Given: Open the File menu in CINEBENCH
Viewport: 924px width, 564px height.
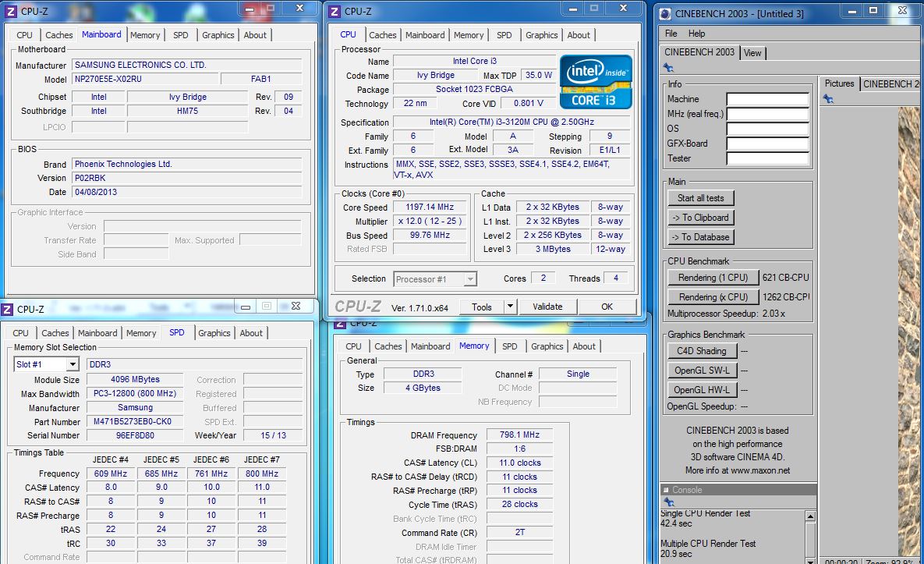Looking at the screenshot, I should pos(671,34).
